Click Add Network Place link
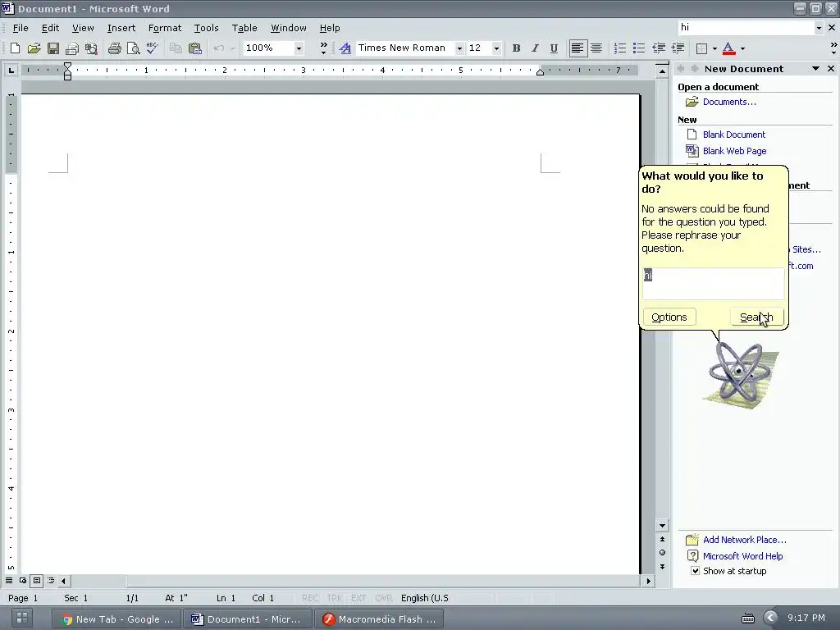 (x=745, y=540)
